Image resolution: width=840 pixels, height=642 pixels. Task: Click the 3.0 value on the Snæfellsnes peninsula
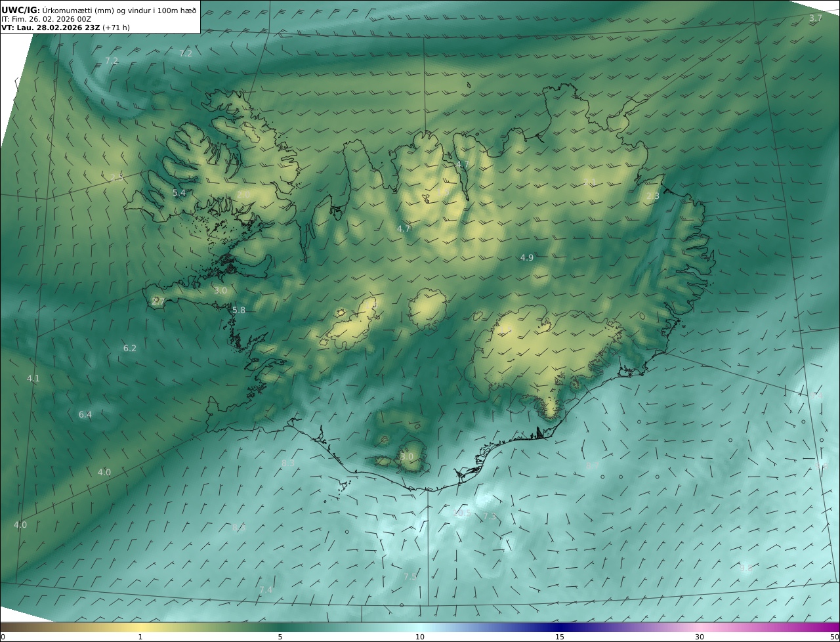(220, 291)
